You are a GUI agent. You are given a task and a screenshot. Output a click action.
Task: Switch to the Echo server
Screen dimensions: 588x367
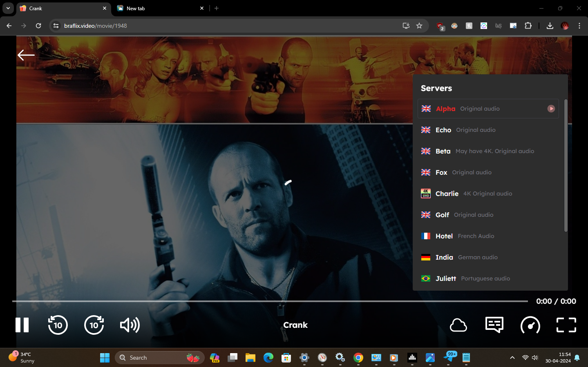488,130
